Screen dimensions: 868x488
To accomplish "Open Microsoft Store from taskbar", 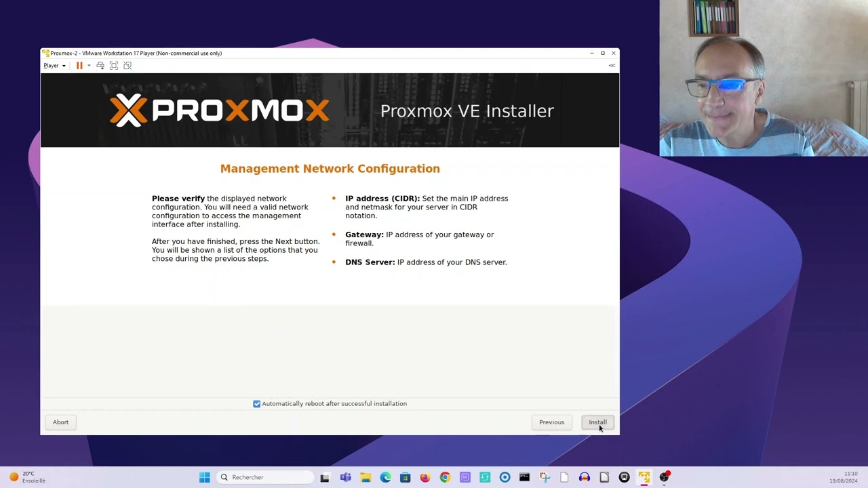I will click(405, 477).
